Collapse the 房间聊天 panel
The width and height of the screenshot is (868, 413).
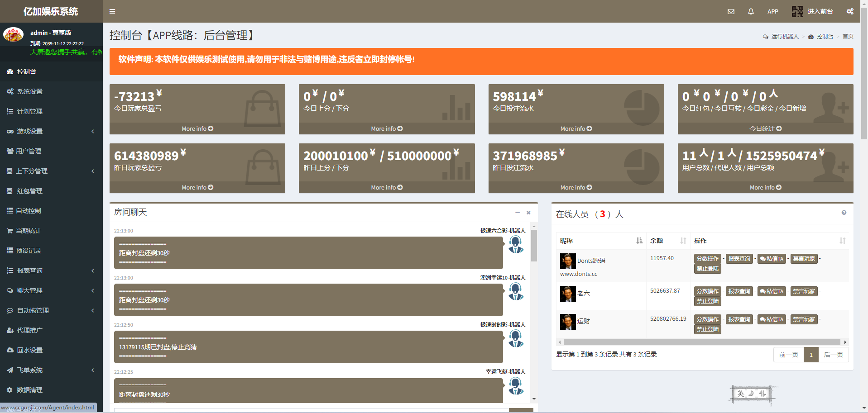(517, 212)
